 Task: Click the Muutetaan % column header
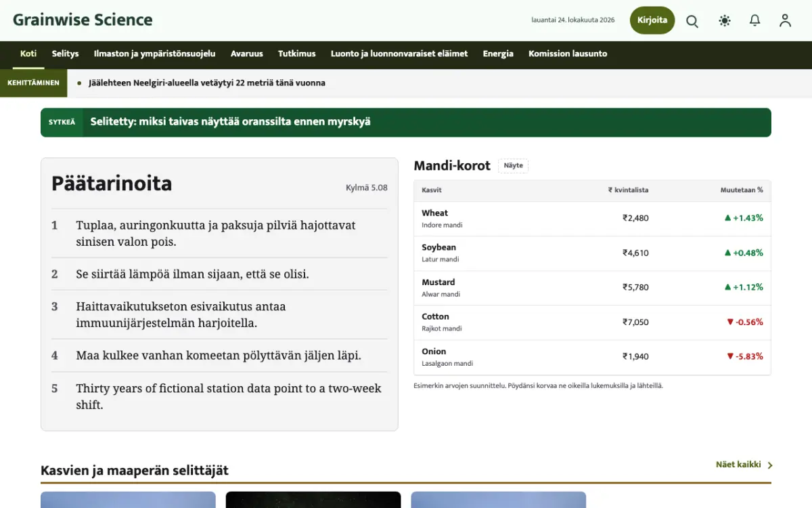(x=742, y=190)
